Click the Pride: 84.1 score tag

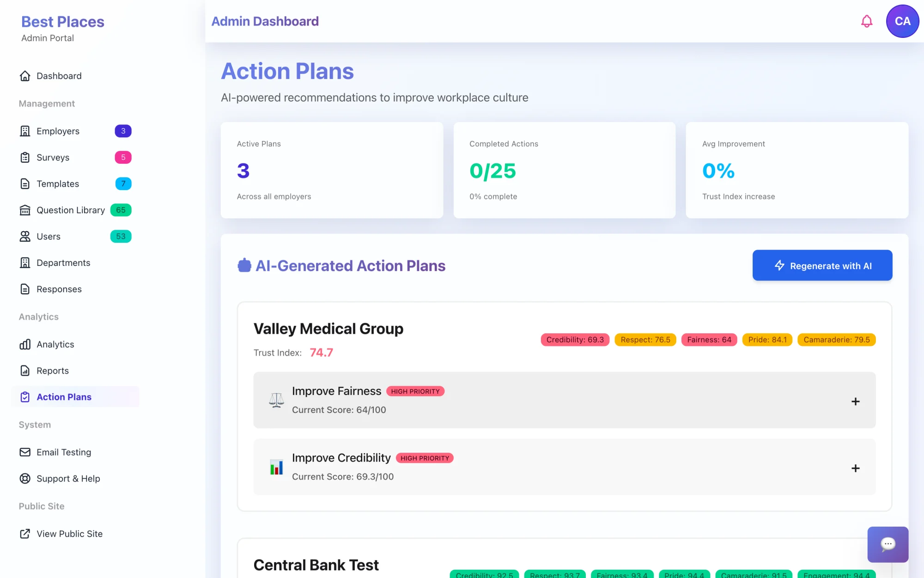click(767, 340)
